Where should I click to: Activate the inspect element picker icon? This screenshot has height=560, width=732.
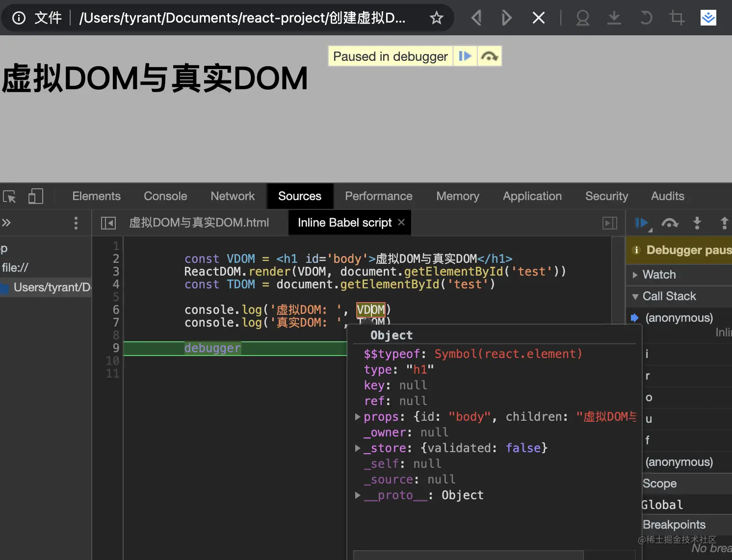click(9, 196)
